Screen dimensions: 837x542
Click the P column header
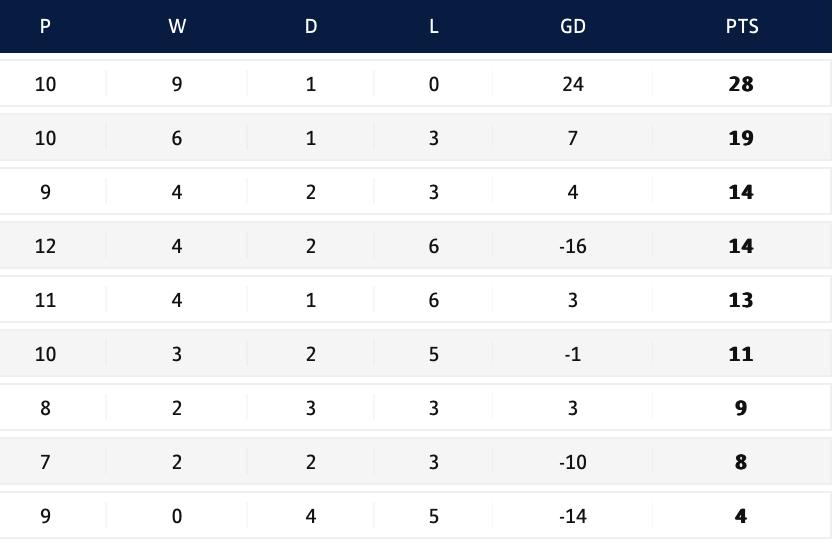45,27
